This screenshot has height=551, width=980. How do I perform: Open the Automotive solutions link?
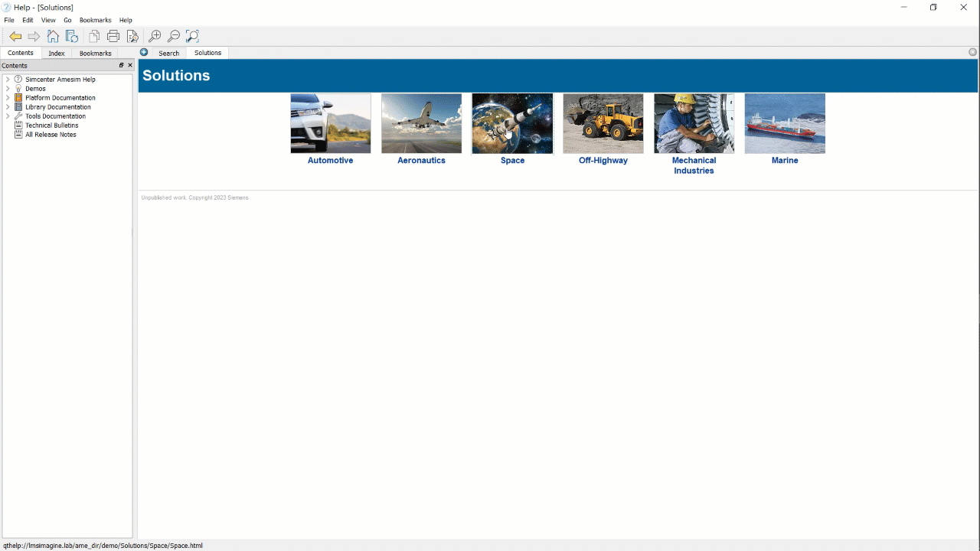[x=330, y=161]
